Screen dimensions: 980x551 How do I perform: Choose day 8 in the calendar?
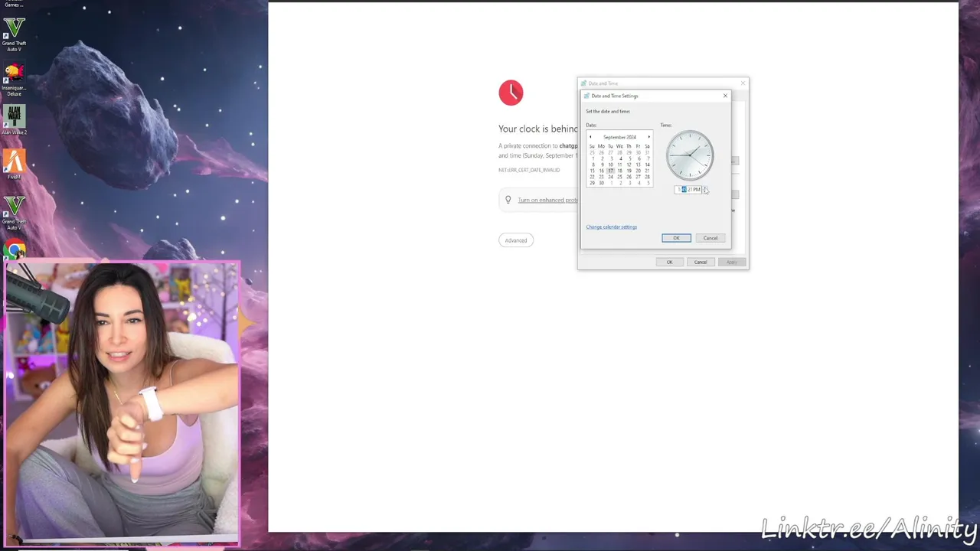pyautogui.click(x=593, y=165)
